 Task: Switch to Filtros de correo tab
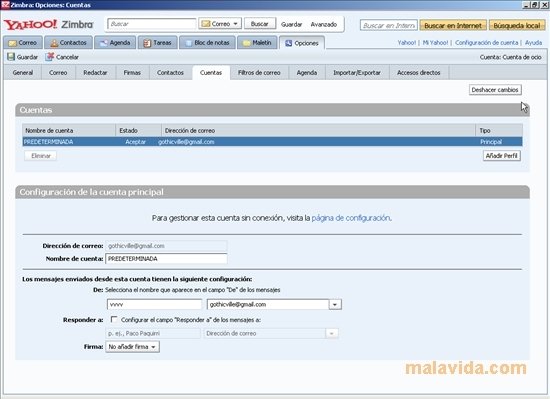(259, 73)
